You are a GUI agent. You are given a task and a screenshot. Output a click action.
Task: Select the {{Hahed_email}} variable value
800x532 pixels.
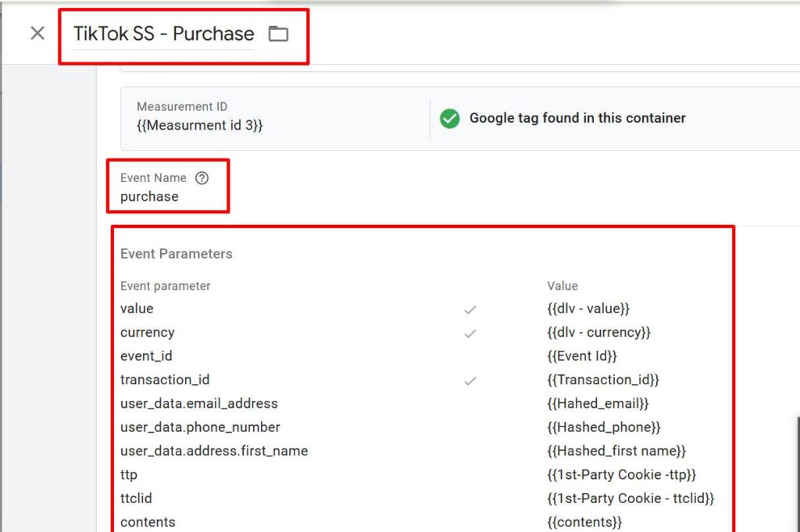[x=598, y=403]
